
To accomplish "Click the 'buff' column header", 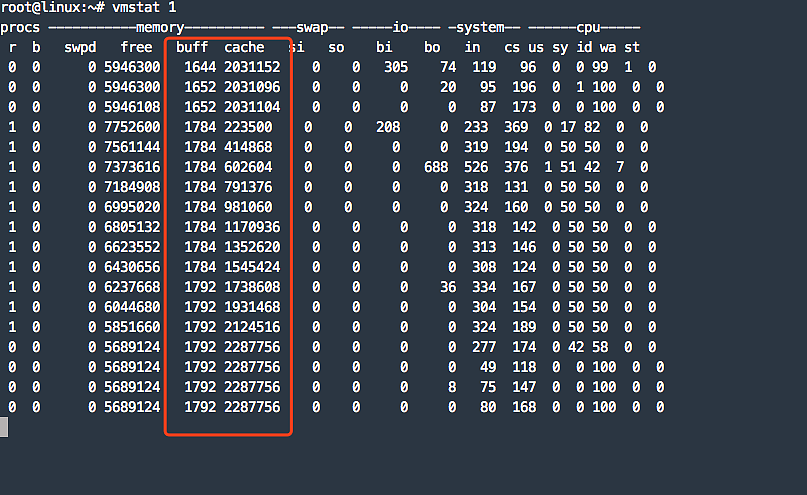I will pos(192,47).
